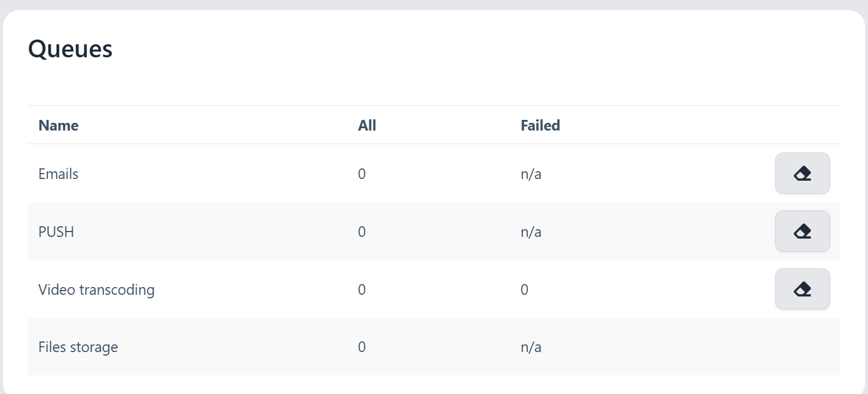This screenshot has width=868, height=394.
Task: Select the Video transcoding queue name
Action: 96,290
